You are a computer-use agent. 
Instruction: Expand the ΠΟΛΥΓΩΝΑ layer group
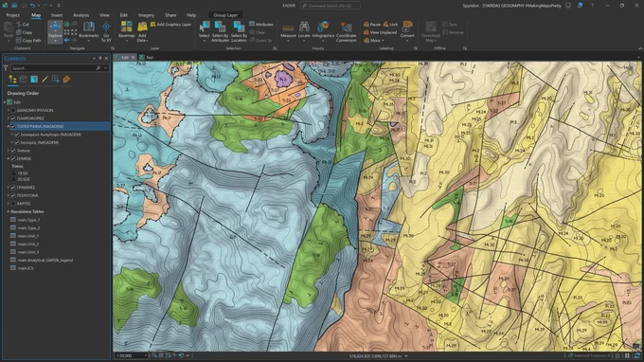pos(9,195)
